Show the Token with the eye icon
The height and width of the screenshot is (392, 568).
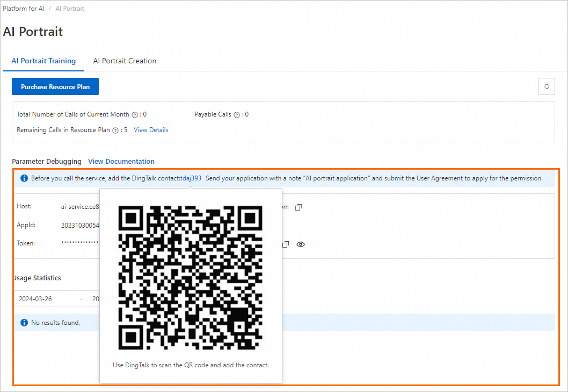(301, 244)
